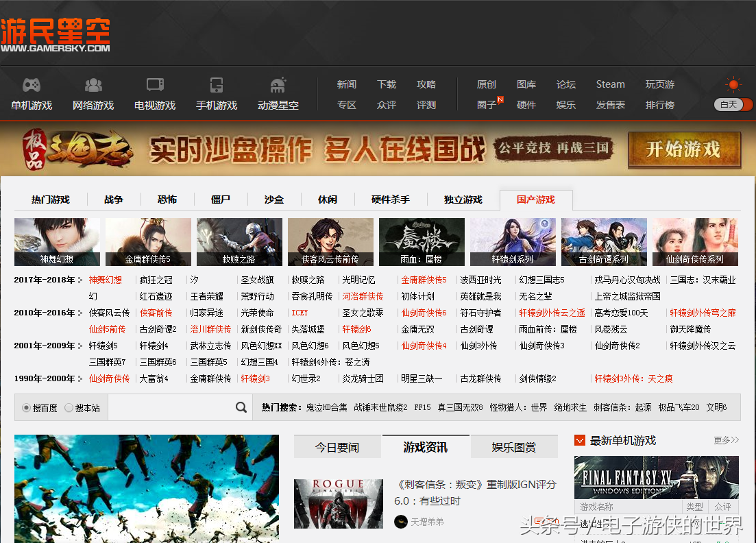Click the 电视游戏 TV icon
Viewport: 756px width, 543px height.
pos(155,85)
